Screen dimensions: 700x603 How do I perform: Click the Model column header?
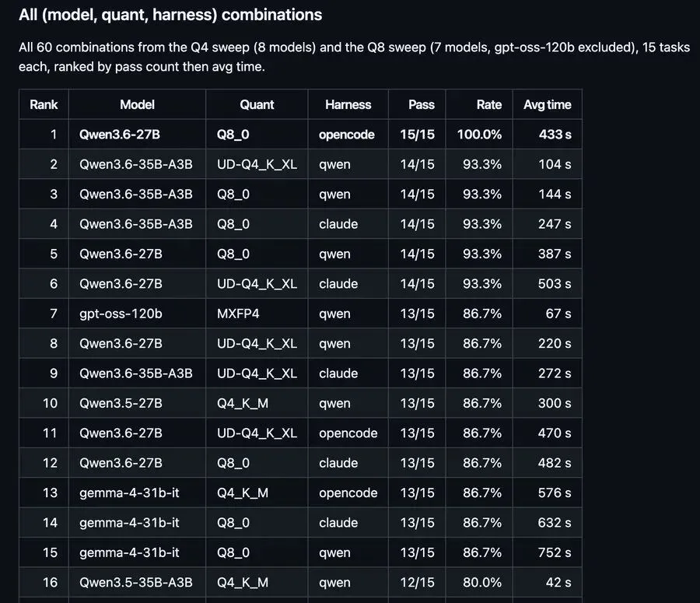click(x=137, y=104)
